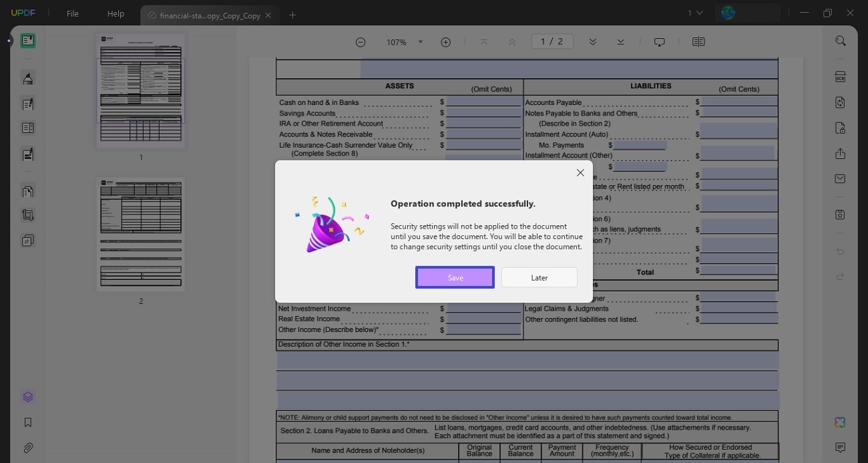Open the Help menu
Viewport: 868px width, 463px height.
(116, 13)
